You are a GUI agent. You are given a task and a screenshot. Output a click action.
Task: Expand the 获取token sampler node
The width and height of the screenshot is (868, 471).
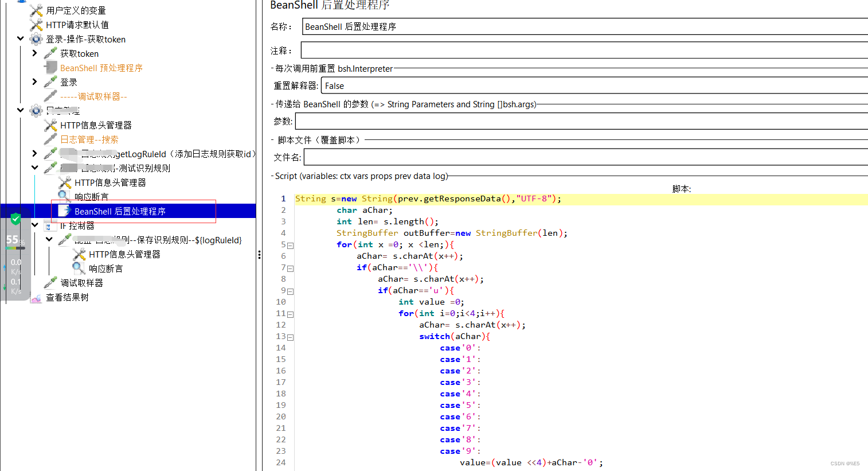coord(35,53)
